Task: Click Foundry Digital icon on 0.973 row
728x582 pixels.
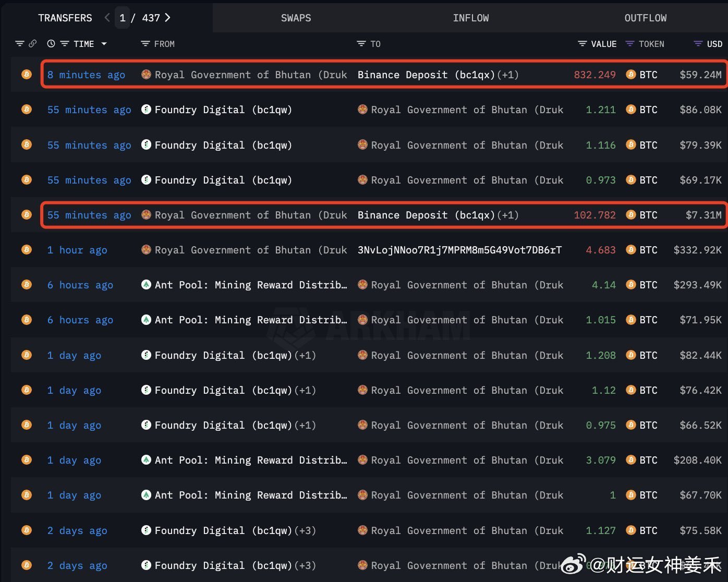Action: click(147, 180)
